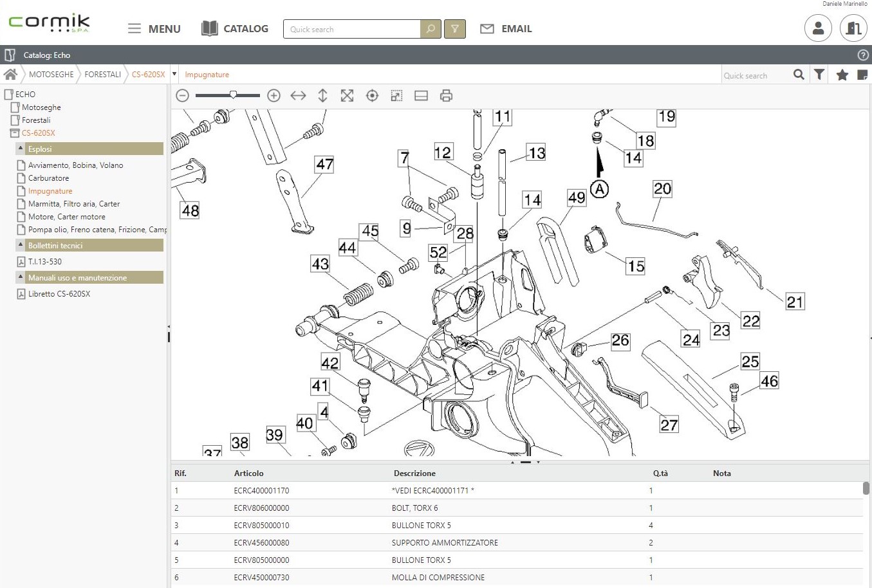Print the exploded diagram

pos(446,96)
